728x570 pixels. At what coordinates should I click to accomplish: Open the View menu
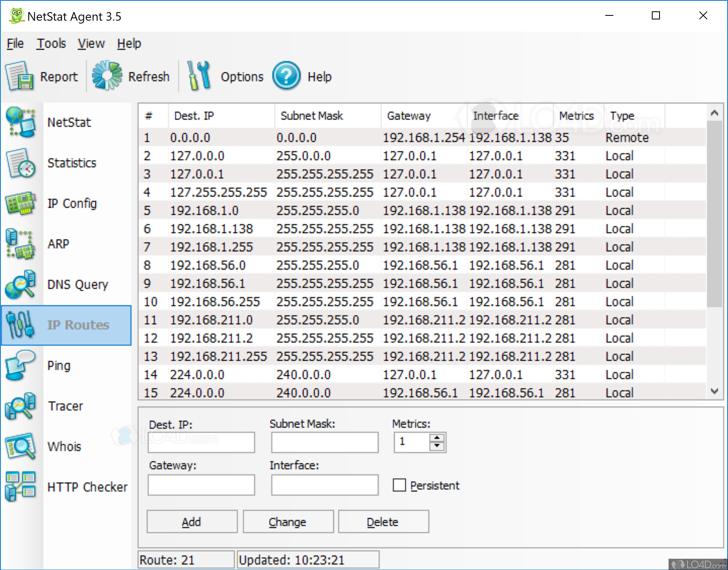[91, 43]
